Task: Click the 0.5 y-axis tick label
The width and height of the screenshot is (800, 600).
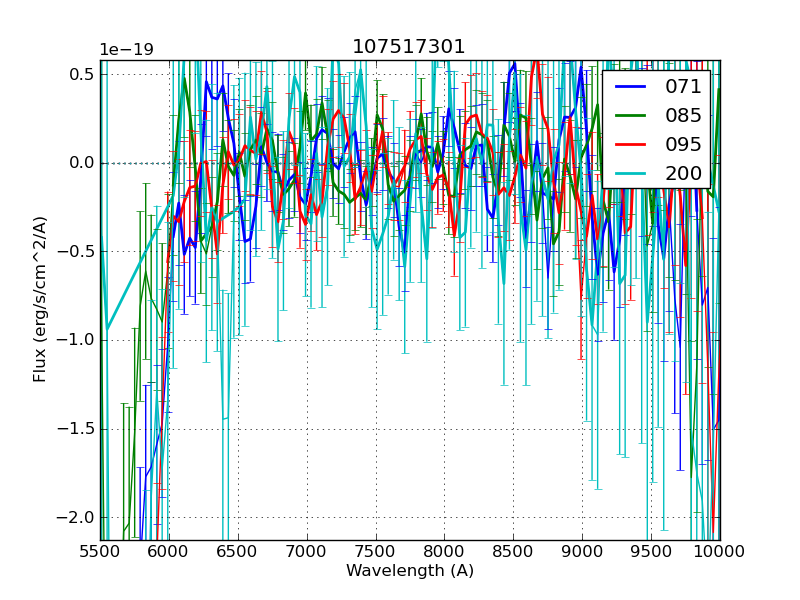Action: pyautogui.click(x=82, y=74)
